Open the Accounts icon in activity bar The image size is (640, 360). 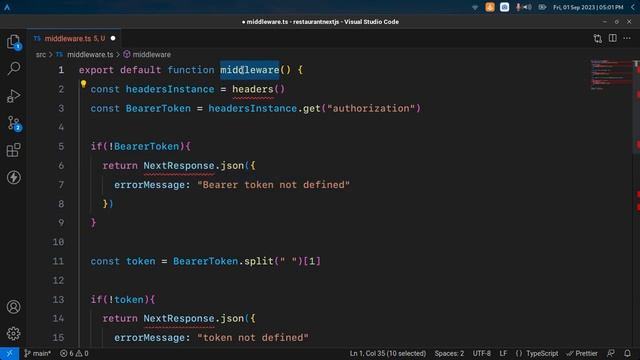click(13, 307)
